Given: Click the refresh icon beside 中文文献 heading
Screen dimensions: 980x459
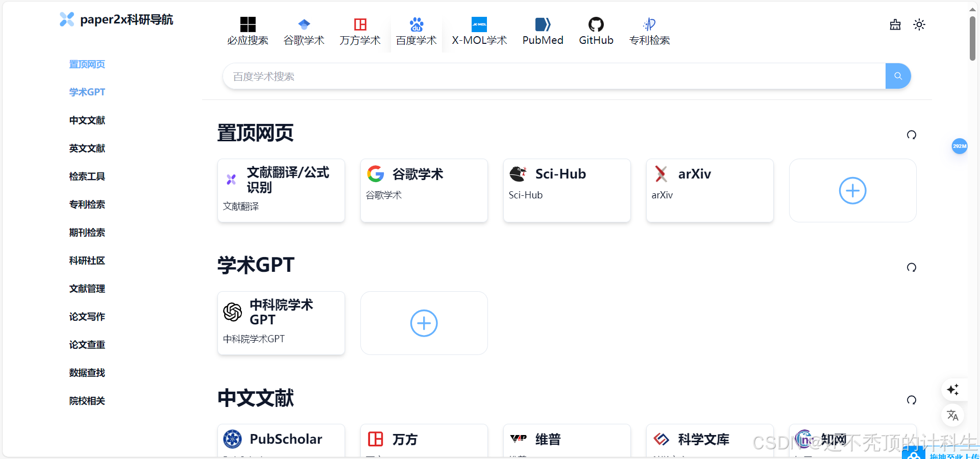Looking at the screenshot, I should tap(912, 400).
